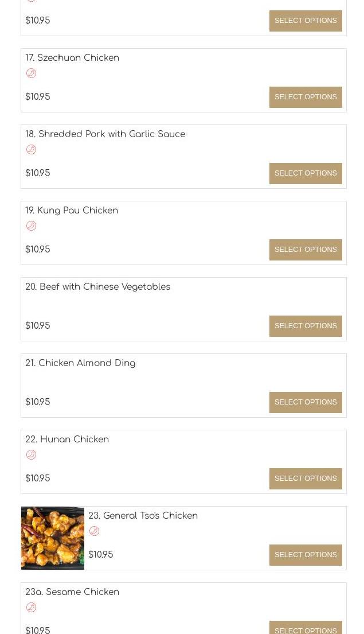Click spicy icon under Kung Pau Chicken
364x634 pixels.
click(x=31, y=226)
